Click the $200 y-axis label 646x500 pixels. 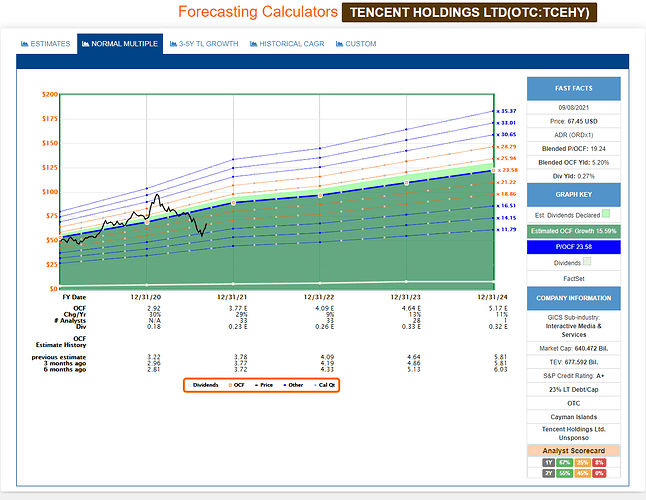click(x=50, y=94)
